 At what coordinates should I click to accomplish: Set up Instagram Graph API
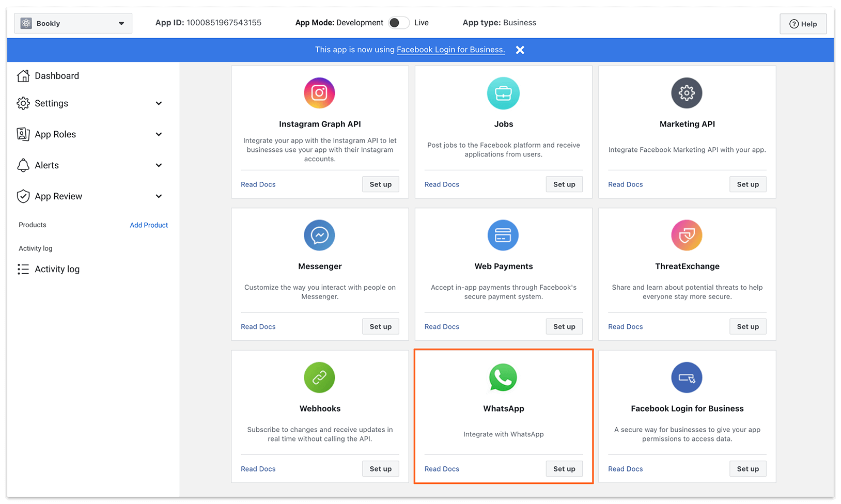[380, 184]
